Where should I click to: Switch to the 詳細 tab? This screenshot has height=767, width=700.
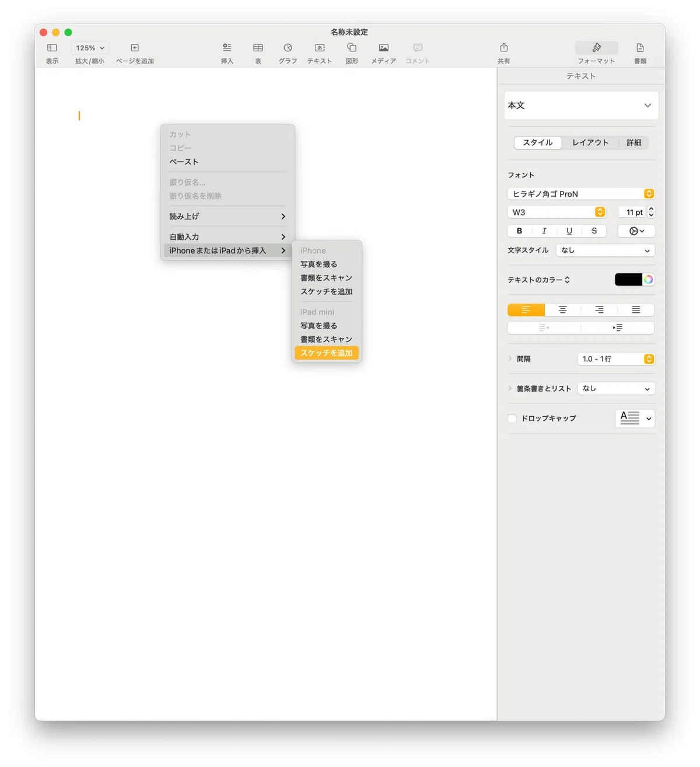(633, 142)
